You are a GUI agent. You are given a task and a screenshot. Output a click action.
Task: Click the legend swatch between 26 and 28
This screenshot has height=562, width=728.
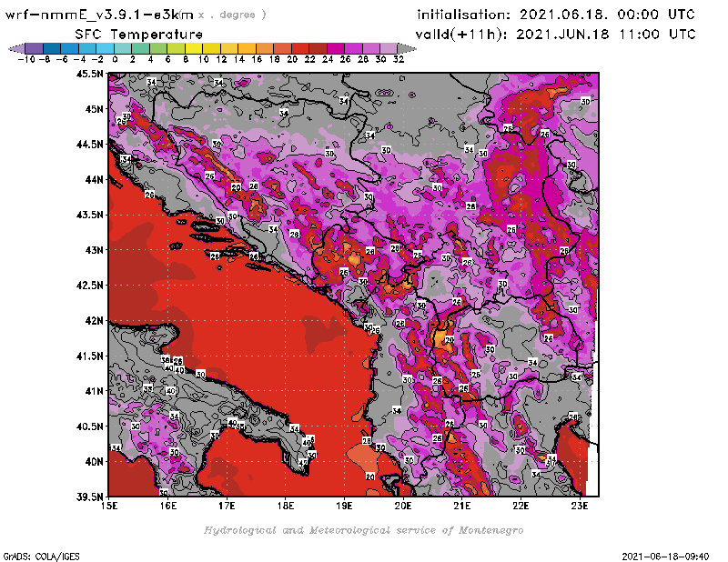point(353,48)
